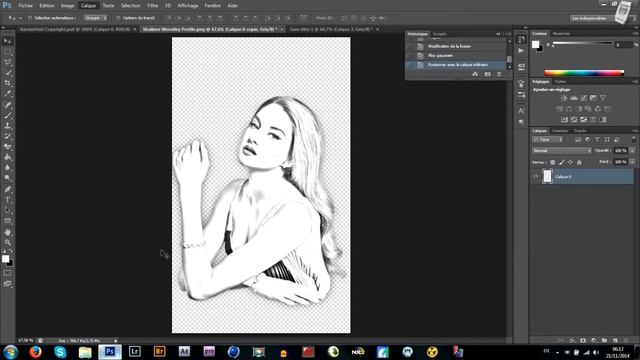Viewport: 640px width, 360px height.
Task: Select the Paint Bucket tool
Action: click(7, 158)
